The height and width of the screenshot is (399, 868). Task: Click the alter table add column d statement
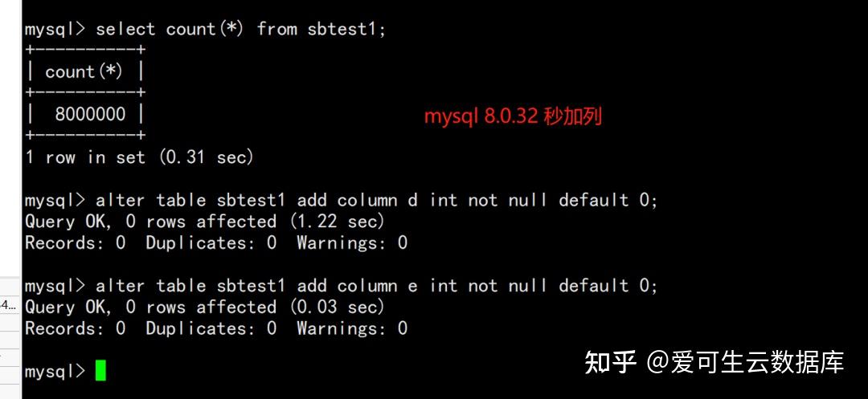376,200
